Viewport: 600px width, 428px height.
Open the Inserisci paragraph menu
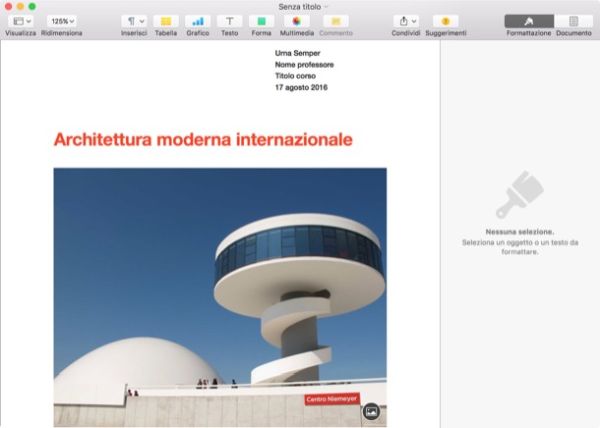pyautogui.click(x=133, y=21)
